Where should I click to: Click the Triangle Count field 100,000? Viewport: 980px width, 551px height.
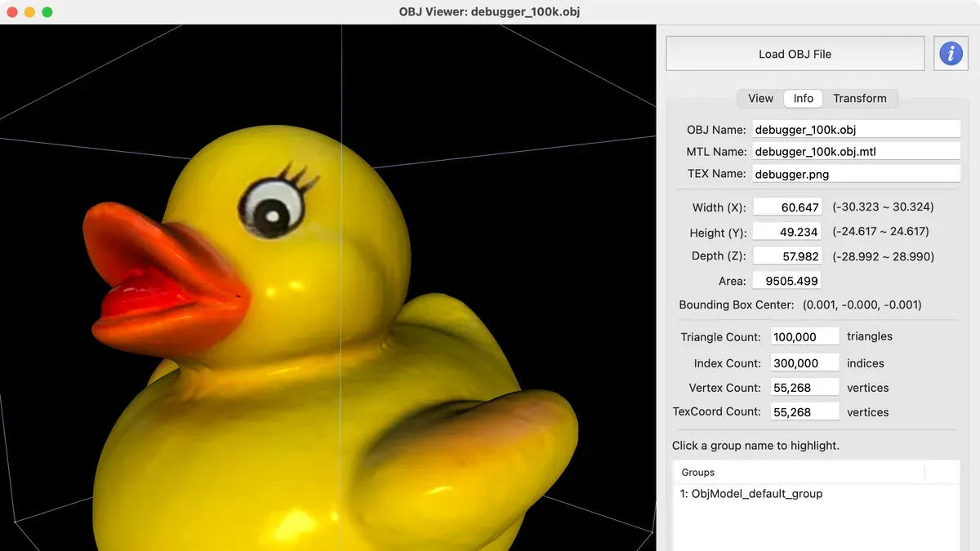tap(804, 336)
